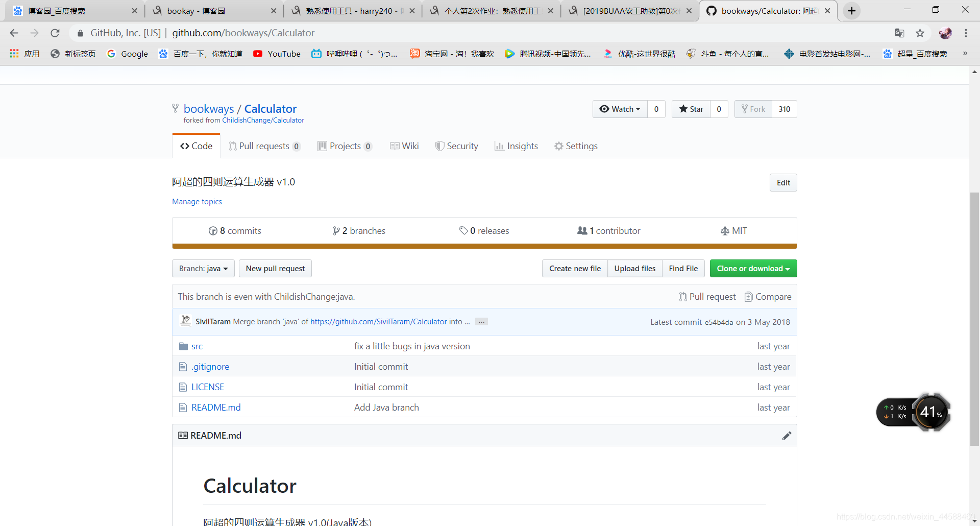The width and height of the screenshot is (980, 526).
Task: Edit the repository description
Action: (x=783, y=183)
